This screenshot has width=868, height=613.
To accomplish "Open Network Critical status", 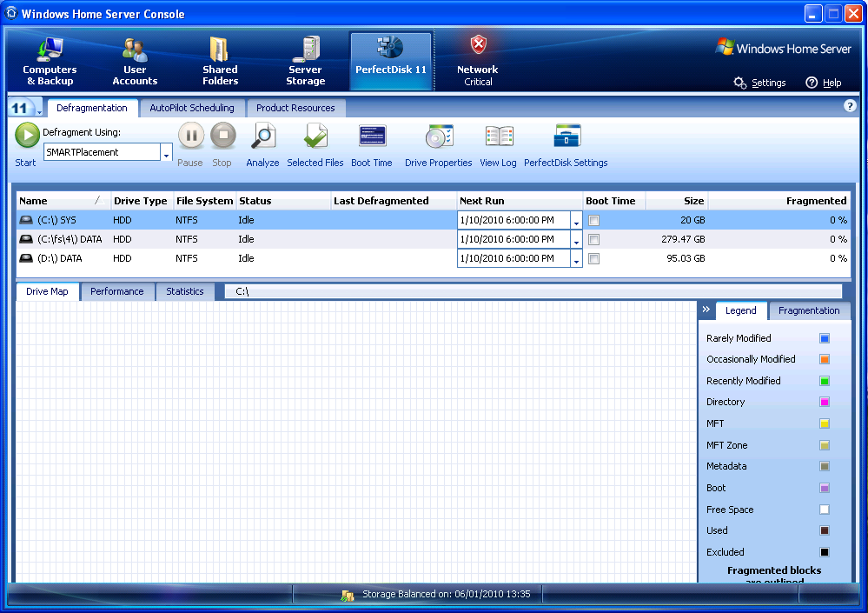I will pos(478,62).
